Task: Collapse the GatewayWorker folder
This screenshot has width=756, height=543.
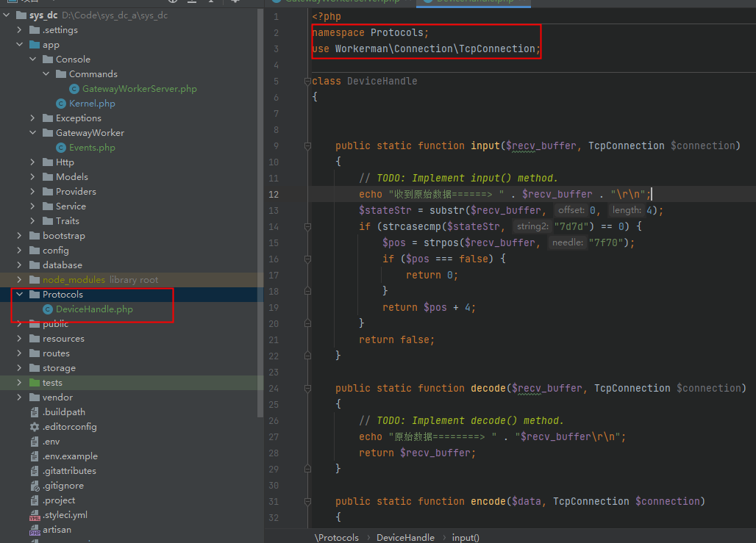Action: click(x=32, y=132)
